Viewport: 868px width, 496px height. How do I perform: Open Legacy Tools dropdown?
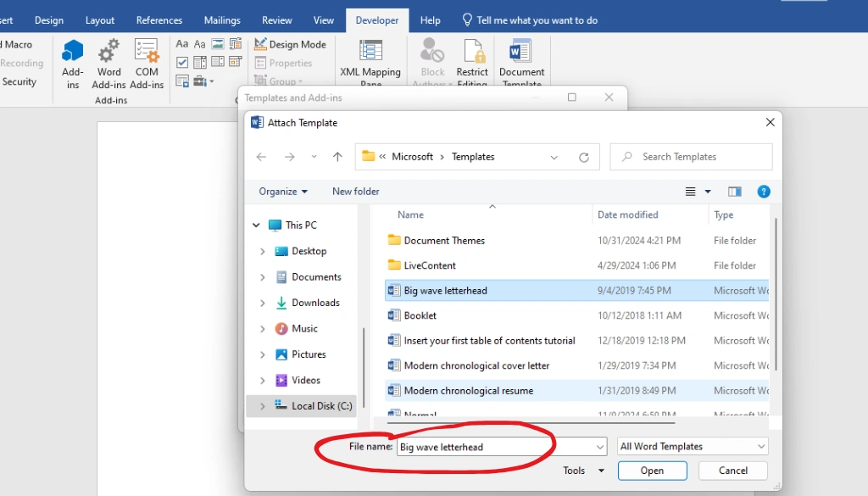tap(203, 81)
